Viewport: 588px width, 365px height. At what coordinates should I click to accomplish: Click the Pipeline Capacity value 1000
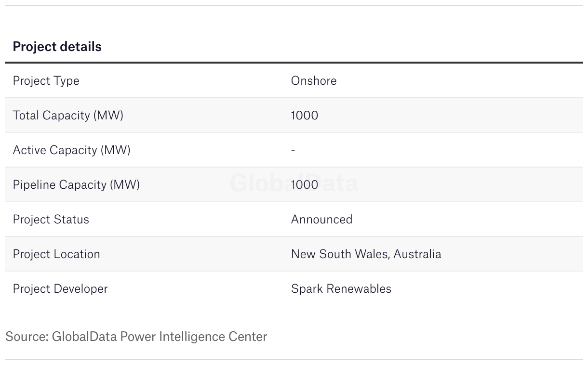(305, 184)
